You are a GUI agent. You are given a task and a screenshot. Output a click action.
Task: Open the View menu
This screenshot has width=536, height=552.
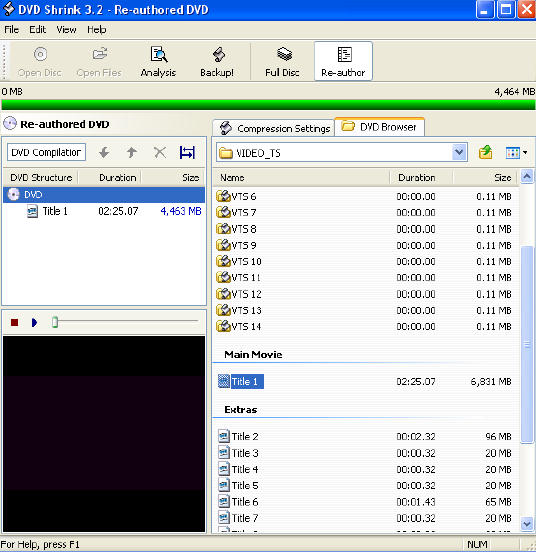tap(67, 30)
